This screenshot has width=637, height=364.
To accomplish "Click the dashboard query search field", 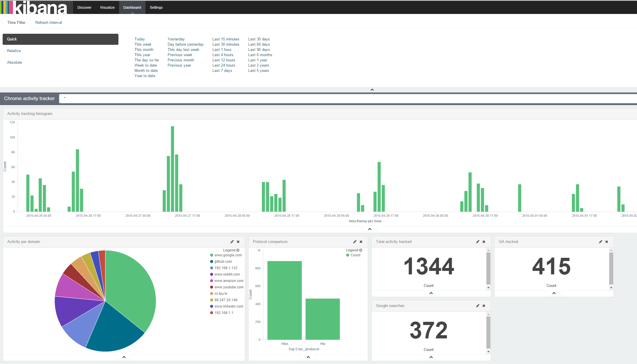I will click(x=348, y=98).
